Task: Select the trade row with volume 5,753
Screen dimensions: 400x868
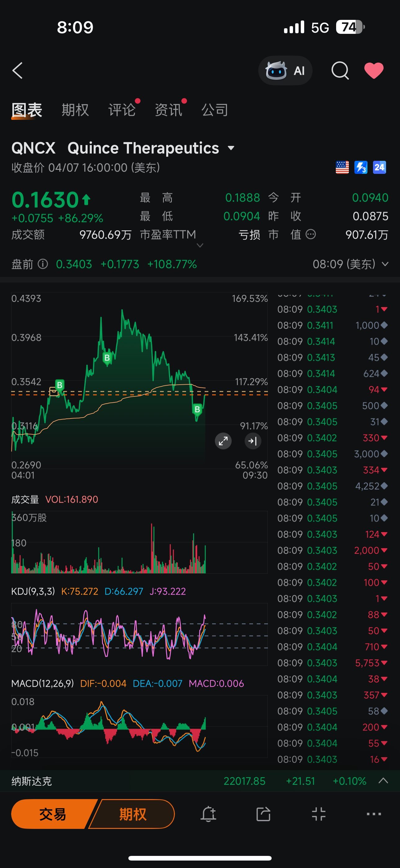Action: tap(332, 663)
